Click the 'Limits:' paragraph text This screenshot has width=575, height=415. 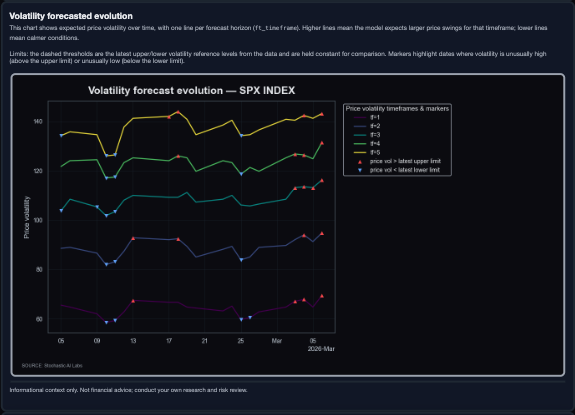point(278,57)
